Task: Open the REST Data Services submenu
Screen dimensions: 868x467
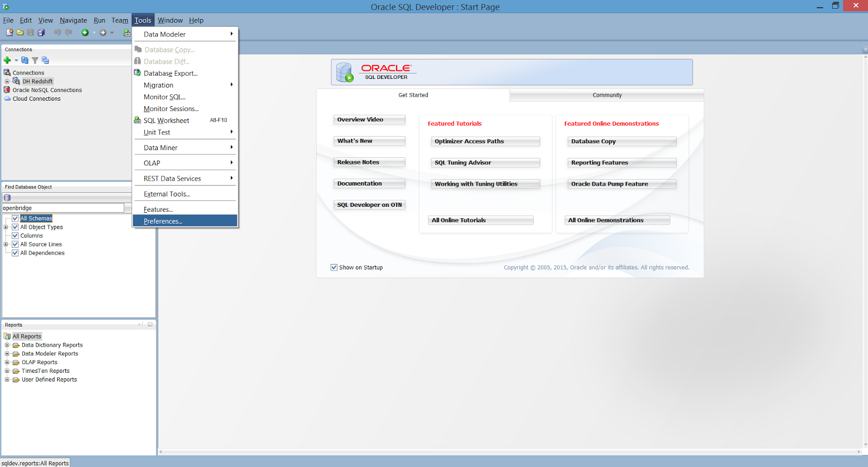Action: 185,179
